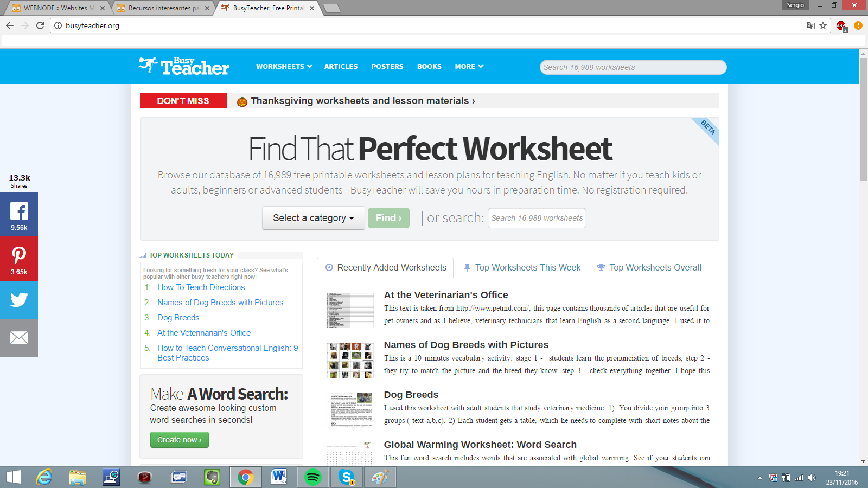Reload page with refresh icon

pos(40,25)
